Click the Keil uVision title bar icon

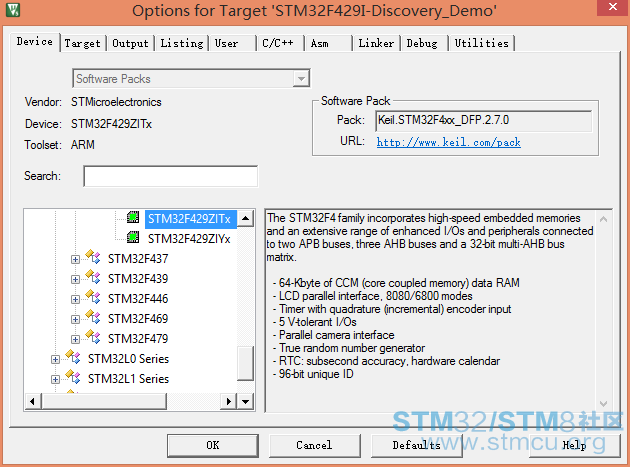pos(13,10)
